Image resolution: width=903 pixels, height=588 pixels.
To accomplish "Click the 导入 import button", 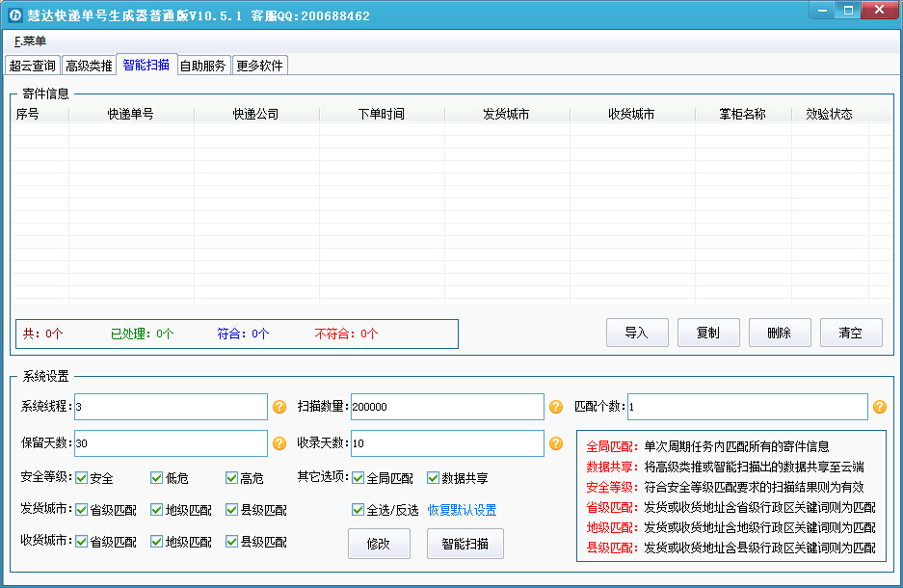I will (x=637, y=332).
